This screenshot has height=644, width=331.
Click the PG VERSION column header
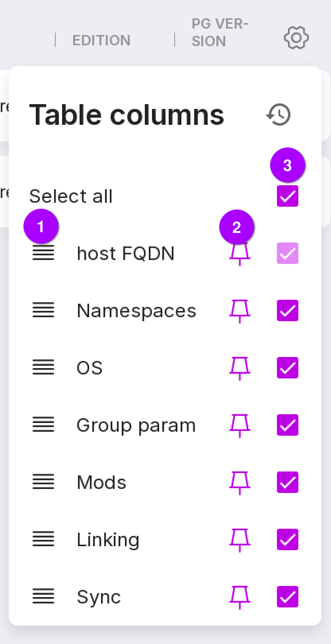point(220,33)
